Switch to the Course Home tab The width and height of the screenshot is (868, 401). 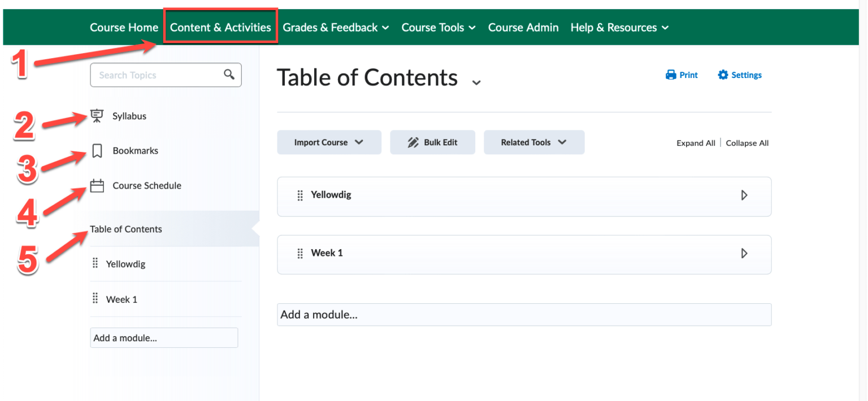coord(124,27)
